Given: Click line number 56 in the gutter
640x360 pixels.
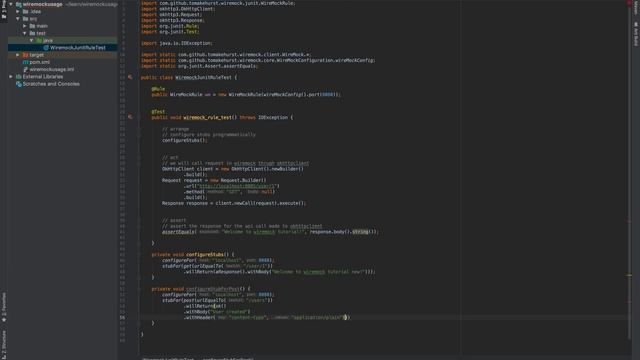Looking at the screenshot, I should pyautogui.click(x=122, y=317).
